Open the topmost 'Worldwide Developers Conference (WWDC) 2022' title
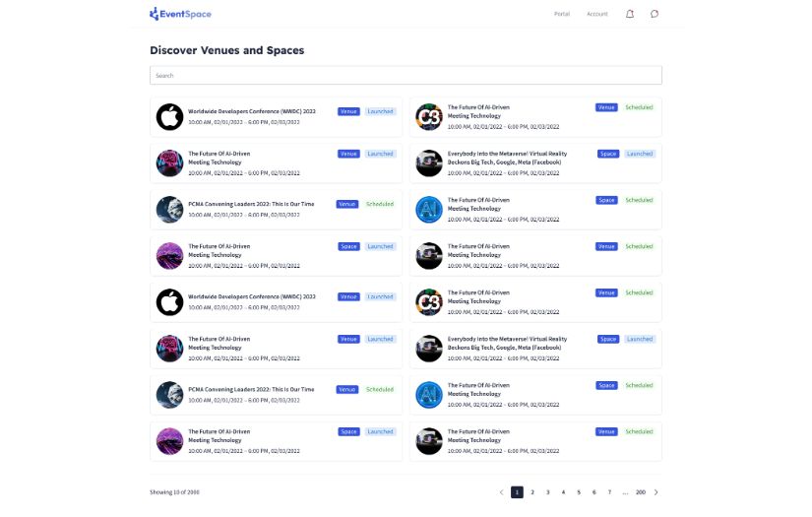Screen dimensions: 812x517 point(252,111)
